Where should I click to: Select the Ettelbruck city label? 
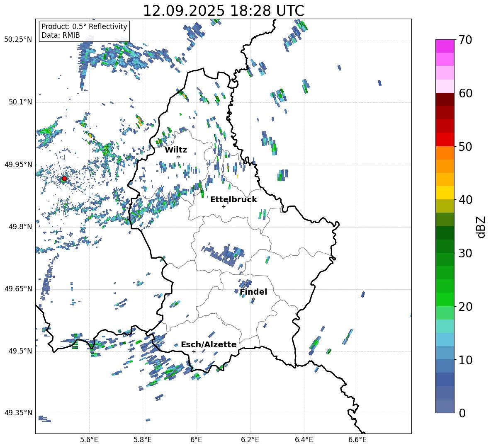coord(233,199)
